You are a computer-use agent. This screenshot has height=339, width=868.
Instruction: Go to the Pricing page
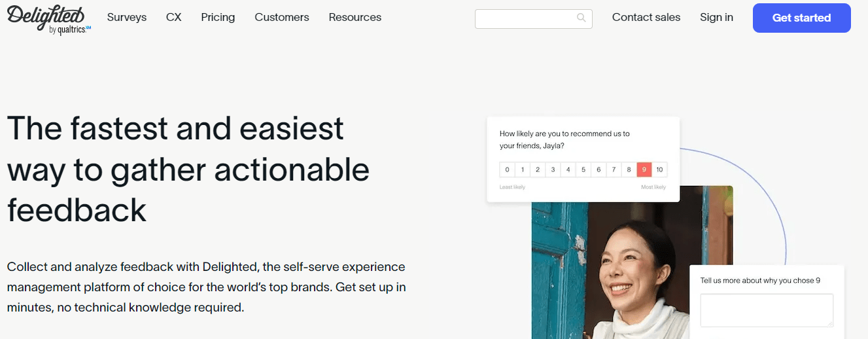pyautogui.click(x=218, y=18)
